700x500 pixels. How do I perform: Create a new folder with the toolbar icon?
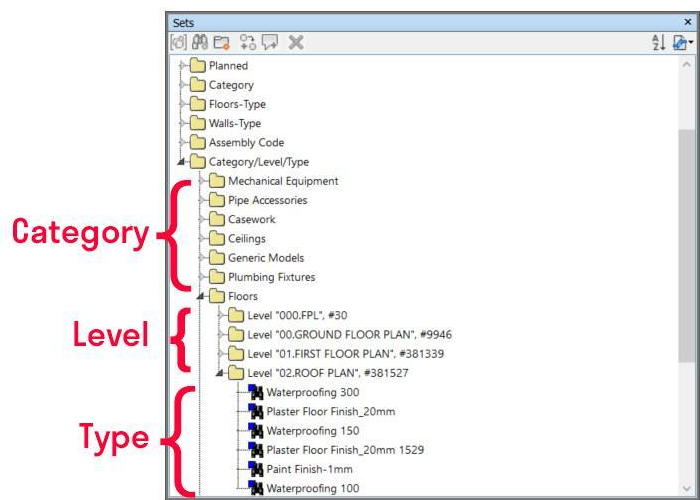[221, 42]
